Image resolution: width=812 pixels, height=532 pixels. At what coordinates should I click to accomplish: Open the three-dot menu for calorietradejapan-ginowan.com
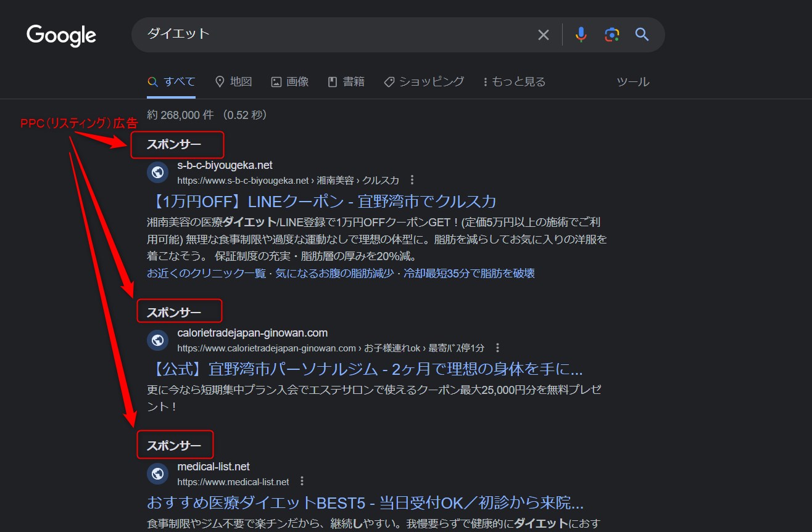497,348
